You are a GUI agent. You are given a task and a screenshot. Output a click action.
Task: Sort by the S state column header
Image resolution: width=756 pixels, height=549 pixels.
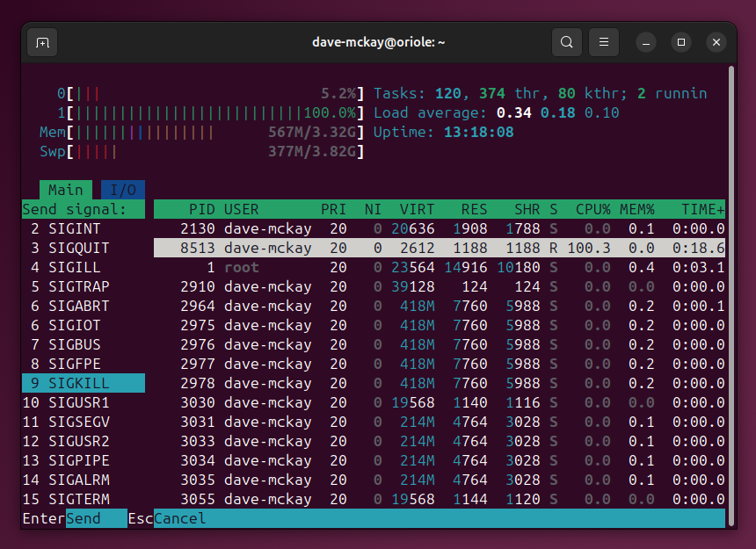point(554,209)
